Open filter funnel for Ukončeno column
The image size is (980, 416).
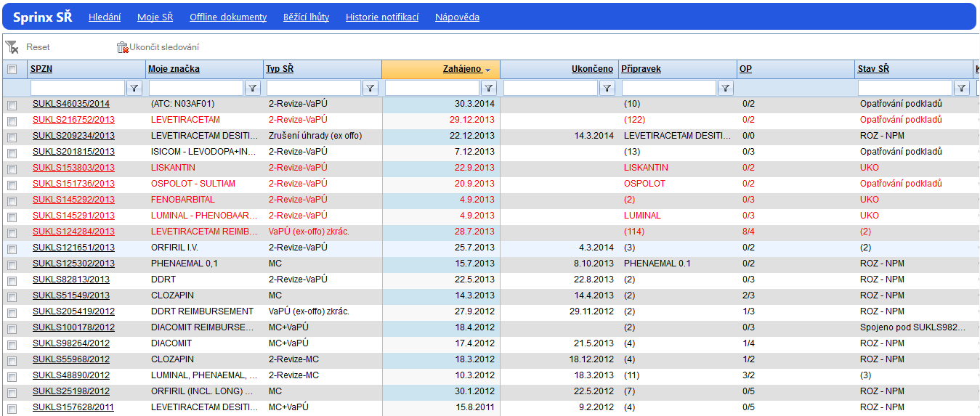(607, 88)
